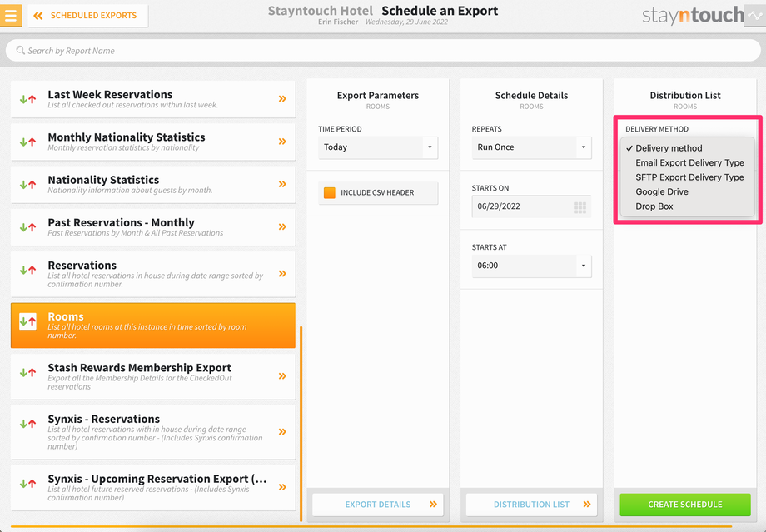Select the Nationality Statistics report title
This screenshot has width=766, height=532.
tap(103, 180)
